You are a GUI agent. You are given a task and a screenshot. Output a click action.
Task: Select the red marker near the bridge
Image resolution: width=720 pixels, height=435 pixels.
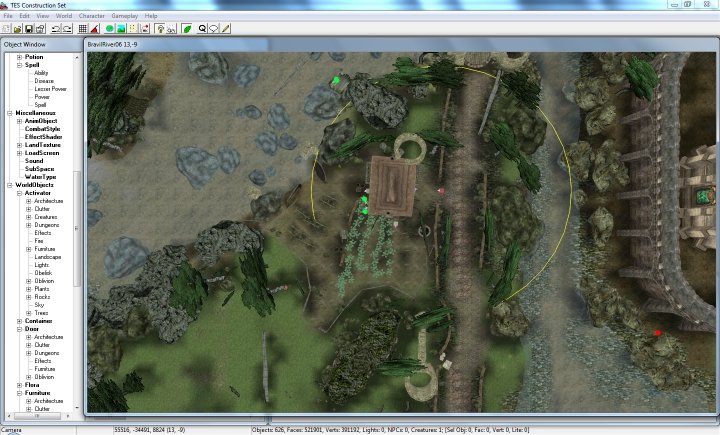658,333
